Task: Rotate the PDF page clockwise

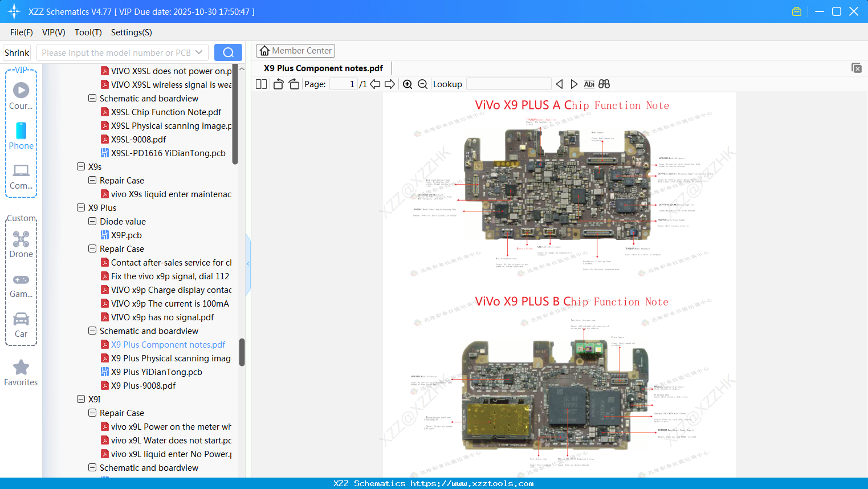Action: point(293,83)
